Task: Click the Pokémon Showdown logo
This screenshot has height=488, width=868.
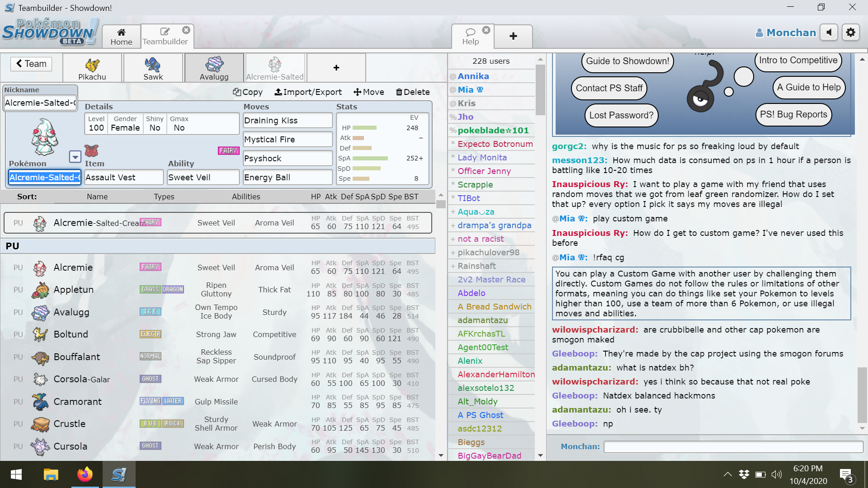Action: coord(50,32)
